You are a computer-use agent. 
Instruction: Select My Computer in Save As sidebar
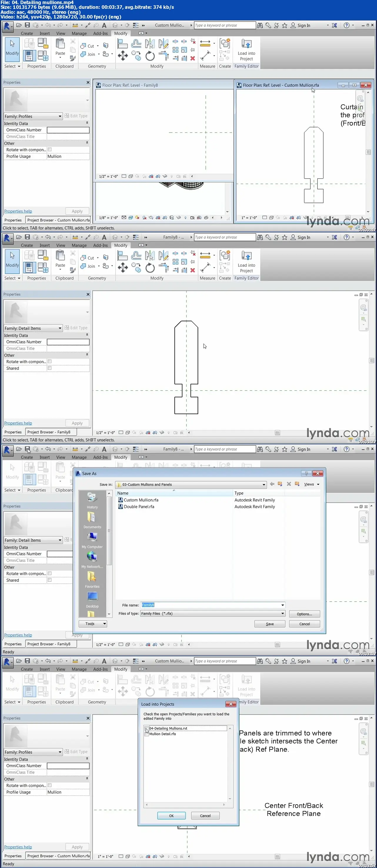(x=92, y=540)
